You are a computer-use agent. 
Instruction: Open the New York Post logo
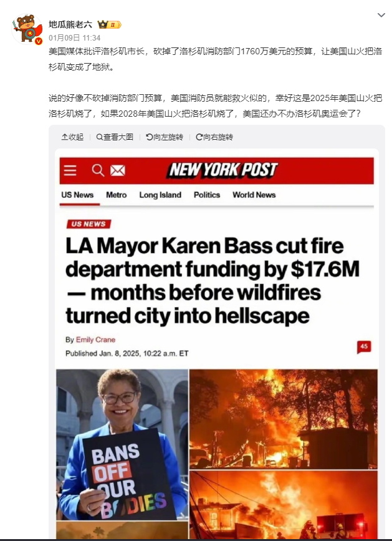coord(223,170)
